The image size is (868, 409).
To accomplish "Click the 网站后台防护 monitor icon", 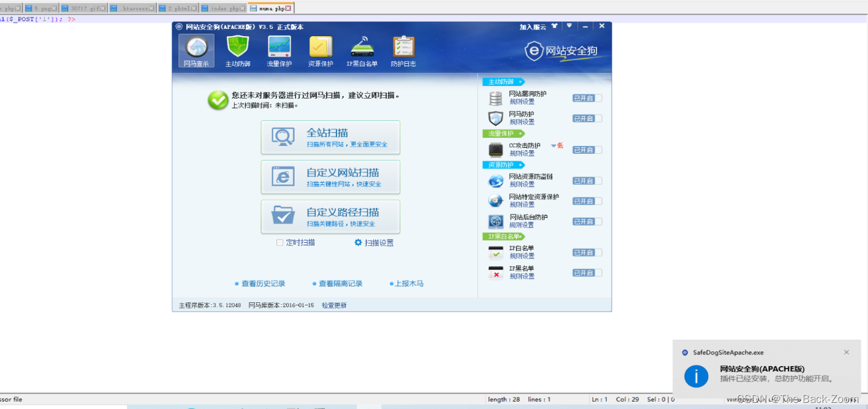I will (495, 221).
